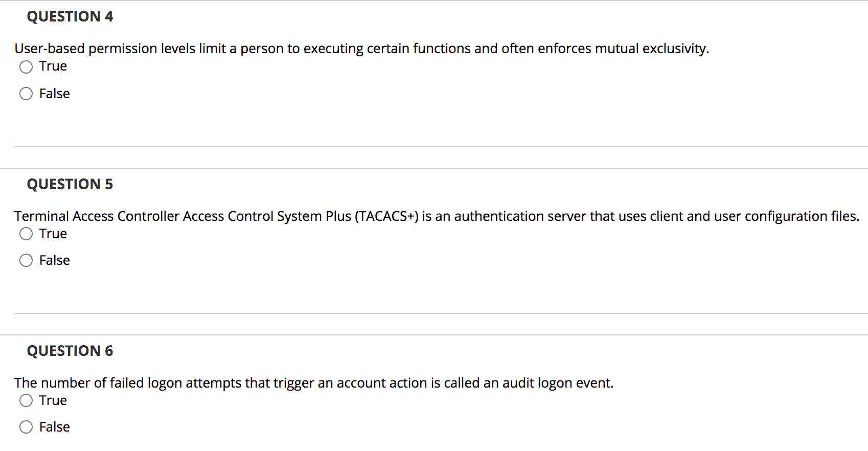Click the True label next to Question 5 radio

pos(53,234)
